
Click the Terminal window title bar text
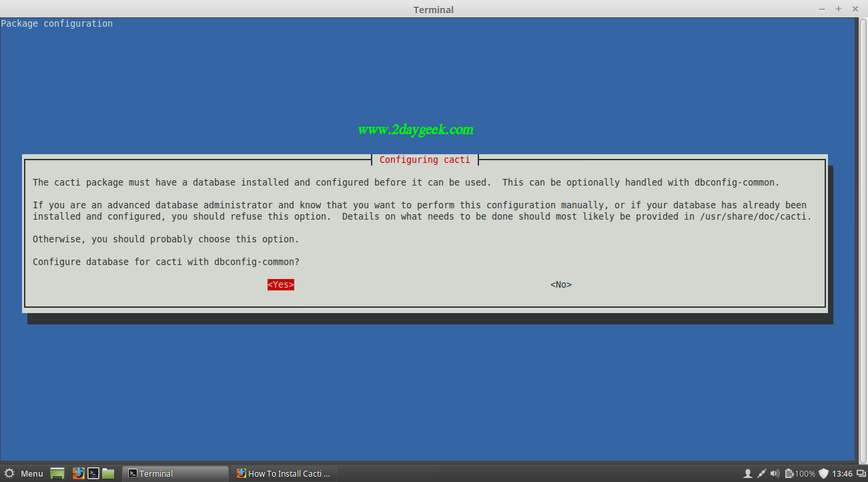pyautogui.click(x=434, y=9)
